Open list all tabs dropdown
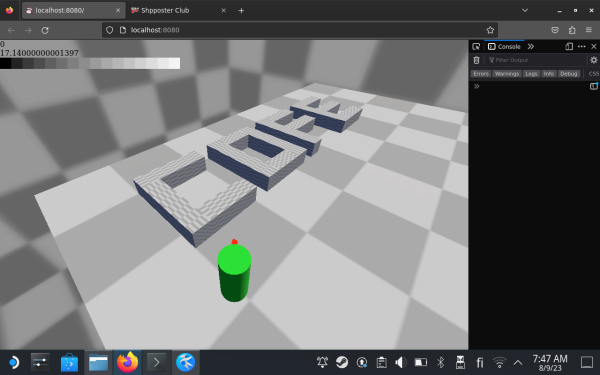Screen dimensions: 600x375 [x=525, y=10]
